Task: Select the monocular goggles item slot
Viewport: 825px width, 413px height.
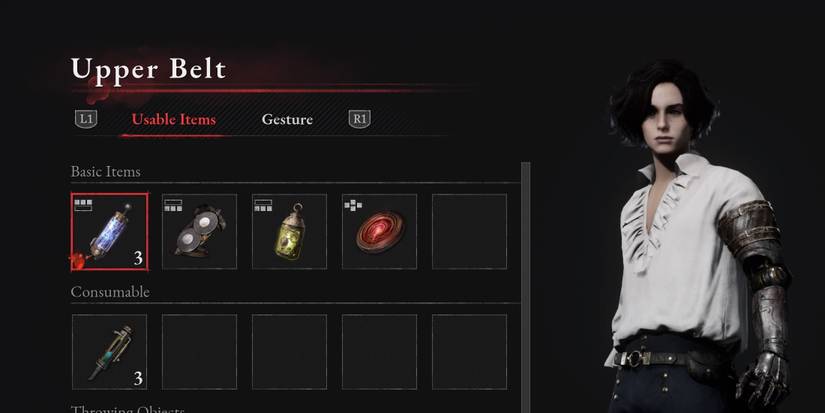Action: click(199, 231)
